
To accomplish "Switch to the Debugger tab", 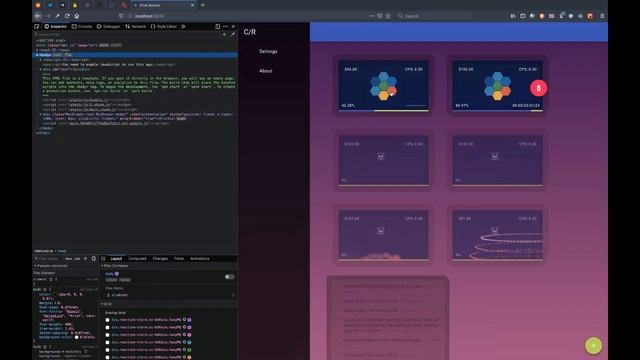I will pyautogui.click(x=108, y=27).
